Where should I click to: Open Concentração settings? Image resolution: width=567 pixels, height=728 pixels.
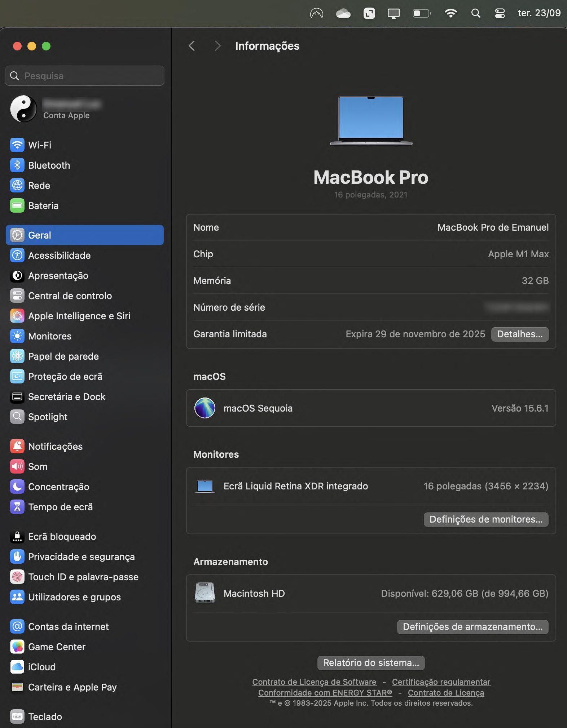click(85, 487)
